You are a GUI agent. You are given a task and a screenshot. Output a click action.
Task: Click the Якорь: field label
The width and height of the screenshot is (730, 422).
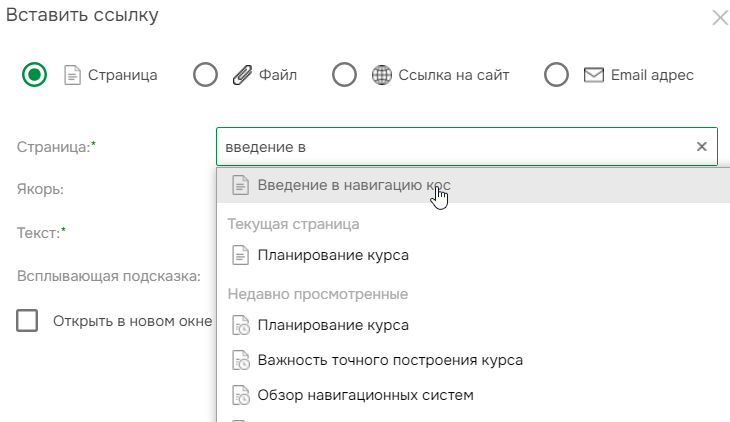[x=40, y=190]
